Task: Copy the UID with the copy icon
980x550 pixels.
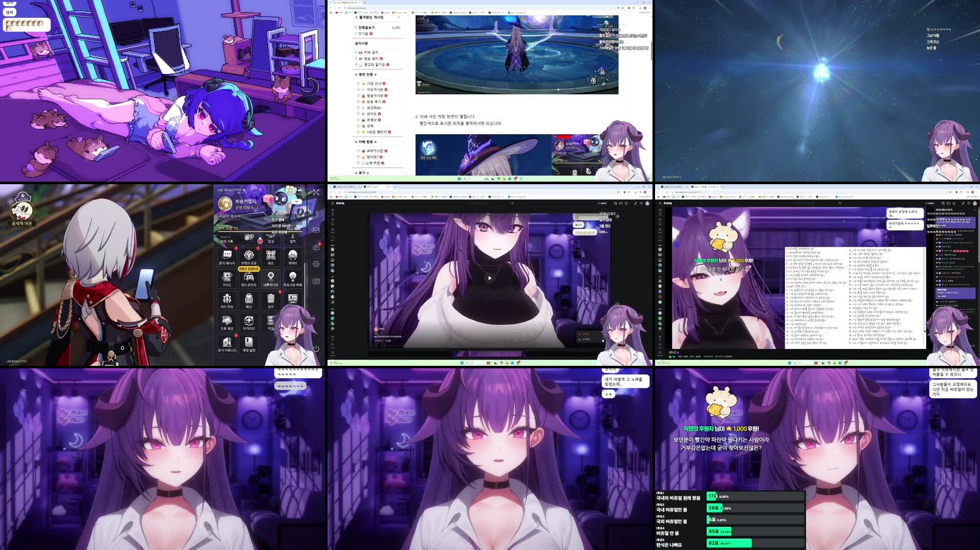Action: [x=245, y=190]
